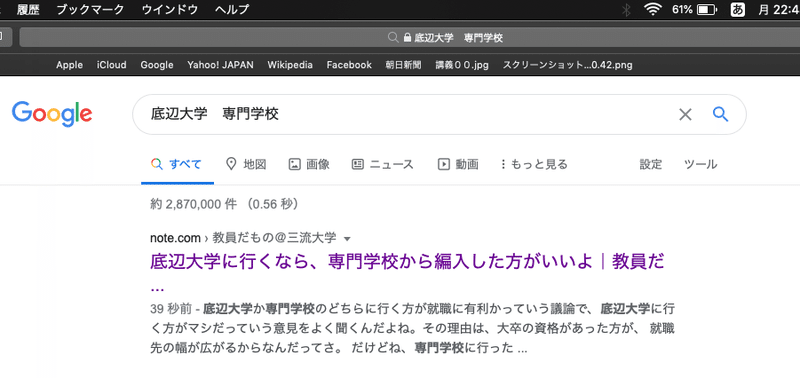
Task: Open the 朝日新聞 bookmark
Action: pyautogui.click(x=404, y=65)
